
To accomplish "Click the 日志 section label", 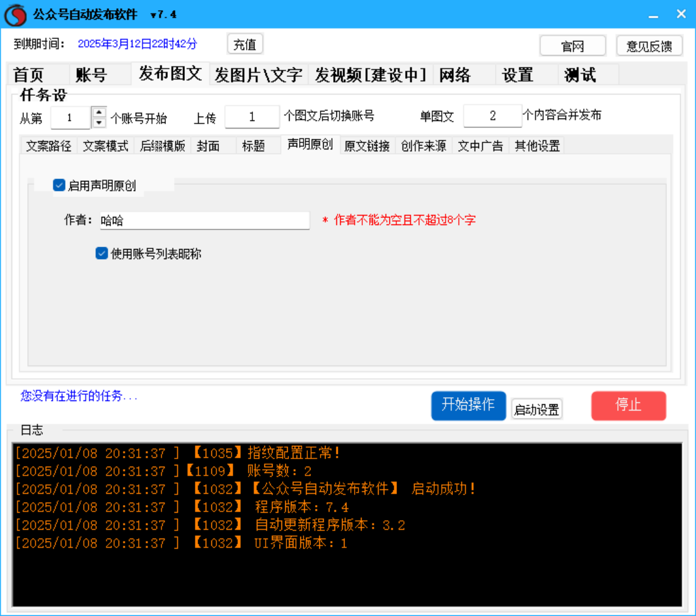I will click(x=32, y=430).
